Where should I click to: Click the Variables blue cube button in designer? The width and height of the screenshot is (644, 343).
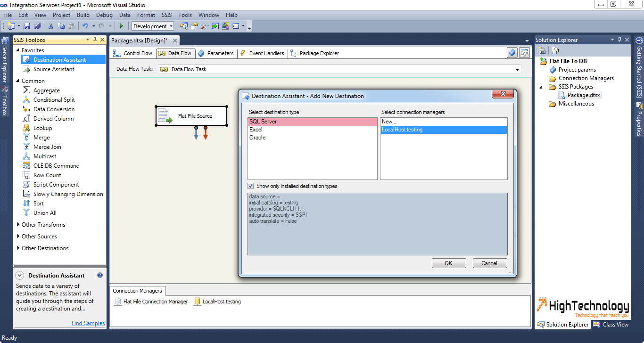click(512, 53)
